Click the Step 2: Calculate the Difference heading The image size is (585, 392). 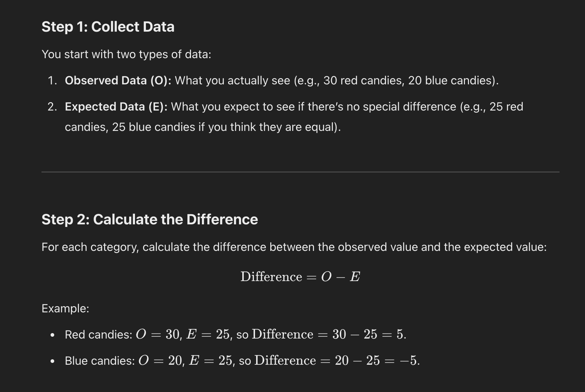coord(150,220)
